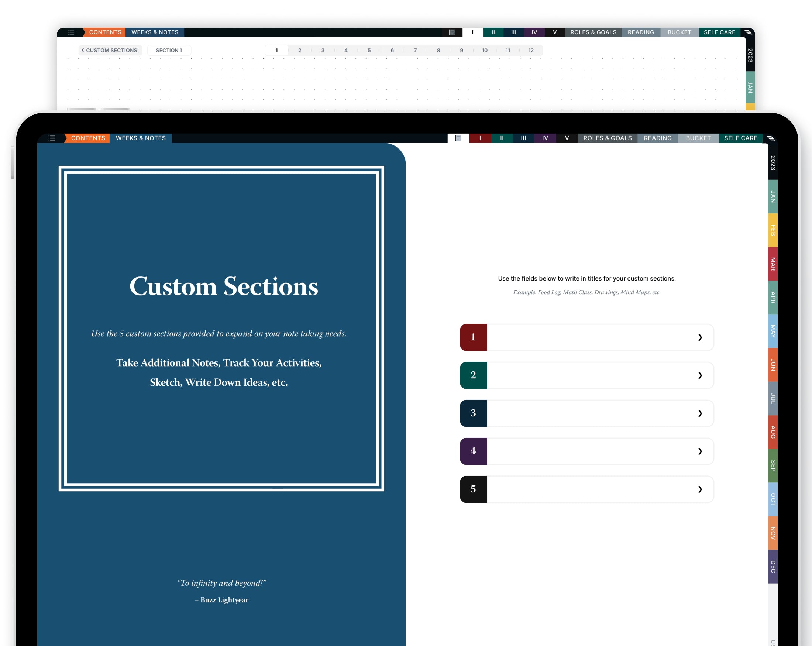
Task: Click the red number 1 section badge
Action: pos(473,337)
